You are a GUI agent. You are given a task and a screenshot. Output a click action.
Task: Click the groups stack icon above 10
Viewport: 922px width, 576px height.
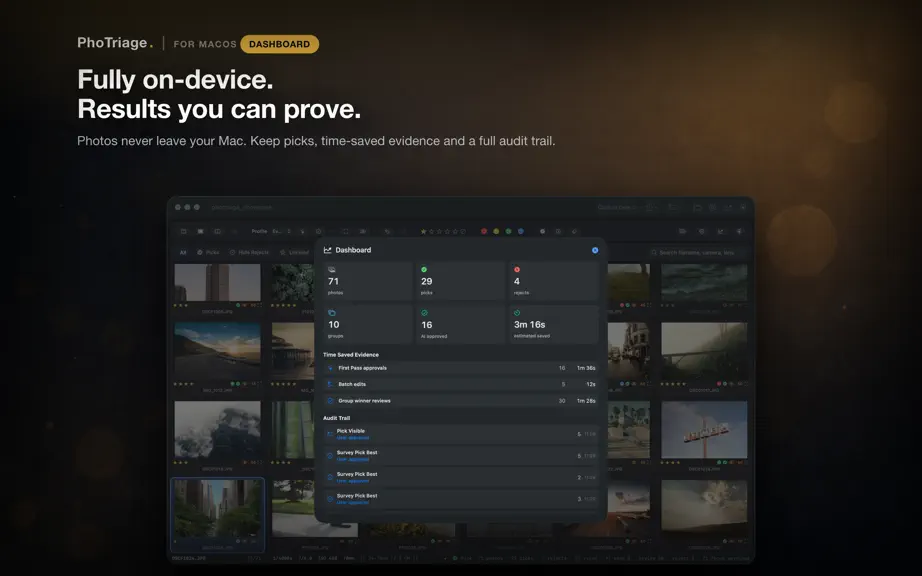click(x=332, y=313)
